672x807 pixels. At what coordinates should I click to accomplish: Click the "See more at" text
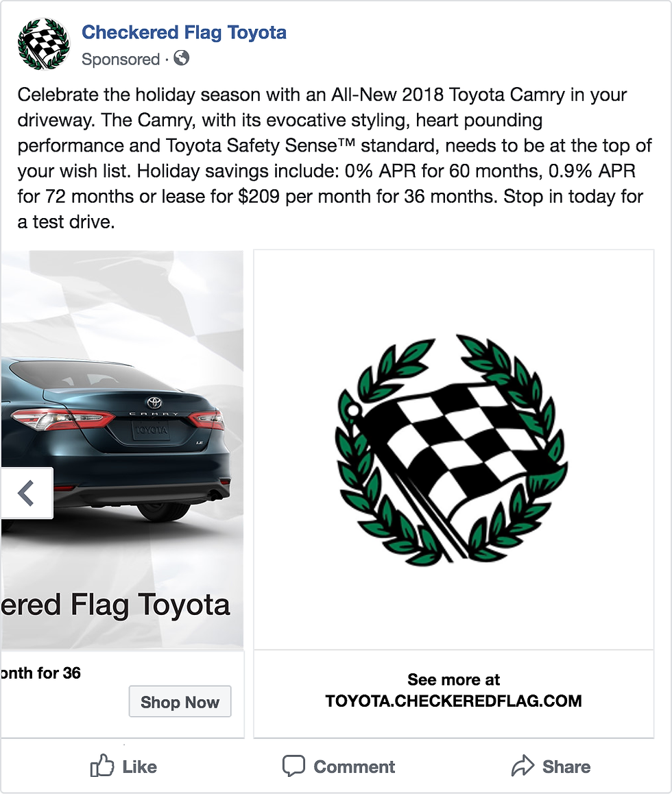453,679
